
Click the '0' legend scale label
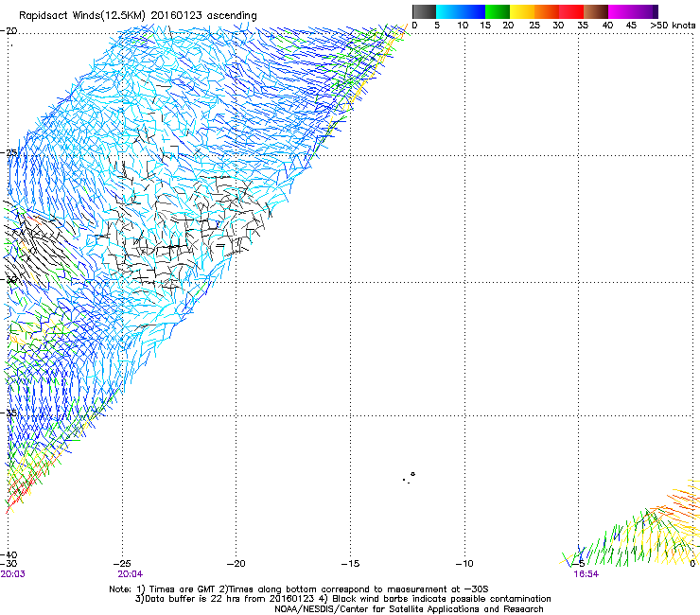coord(414,26)
